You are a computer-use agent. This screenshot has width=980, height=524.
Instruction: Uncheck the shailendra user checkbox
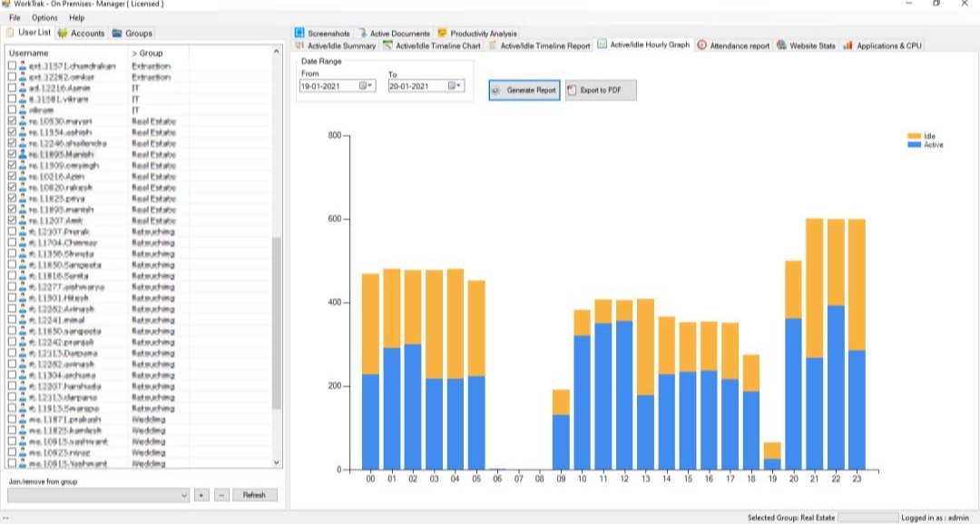coord(12,143)
